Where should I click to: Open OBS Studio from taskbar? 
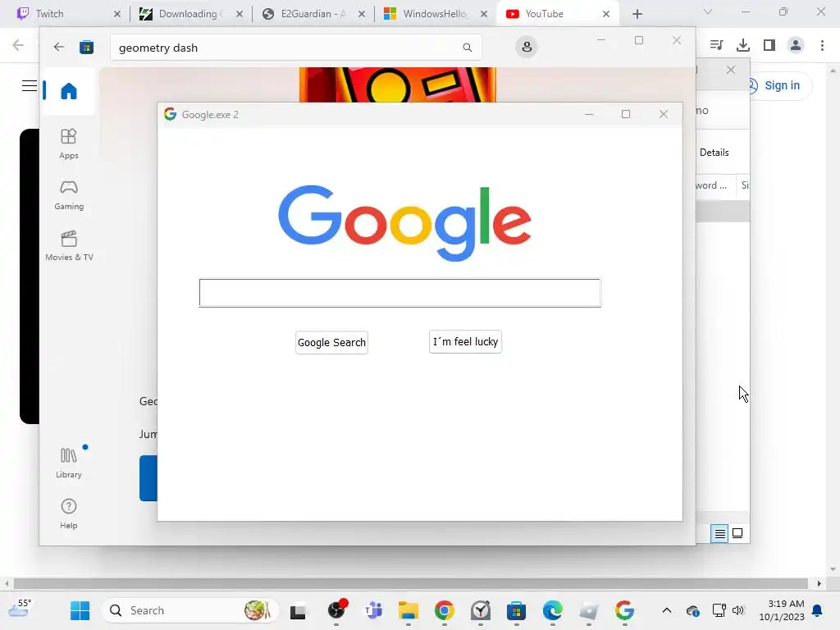pyautogui.click(x=337, y=610)
